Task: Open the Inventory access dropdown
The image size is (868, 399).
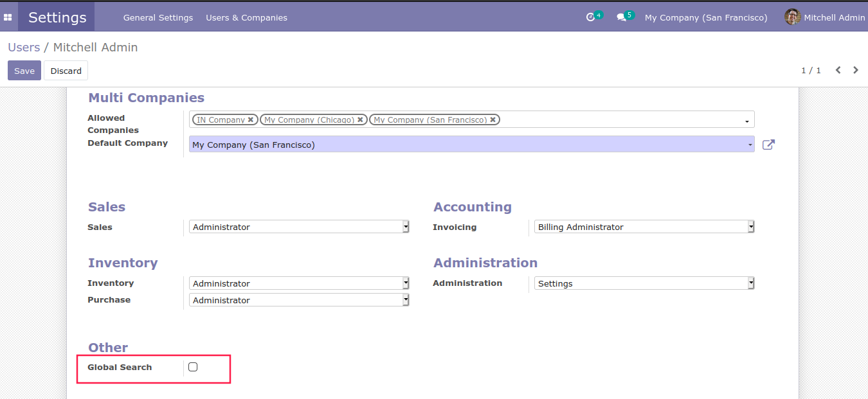Action: (x=299, y=283)
